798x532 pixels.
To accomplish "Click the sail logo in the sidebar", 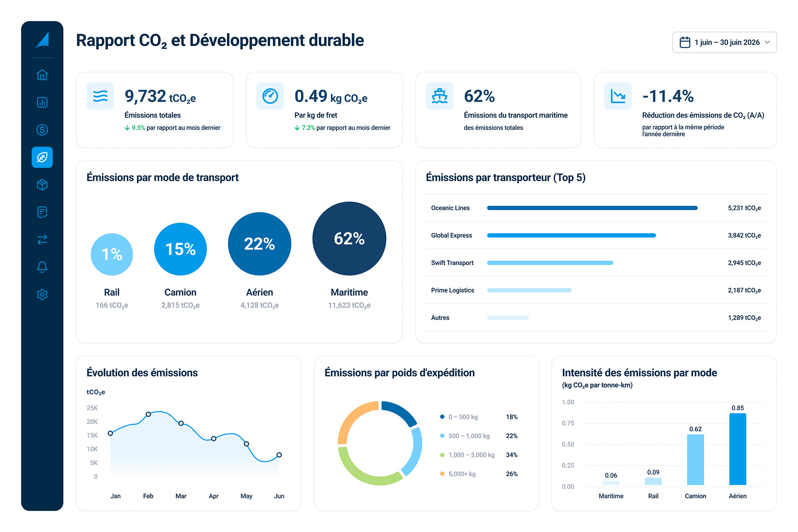I will pos(42,40).
